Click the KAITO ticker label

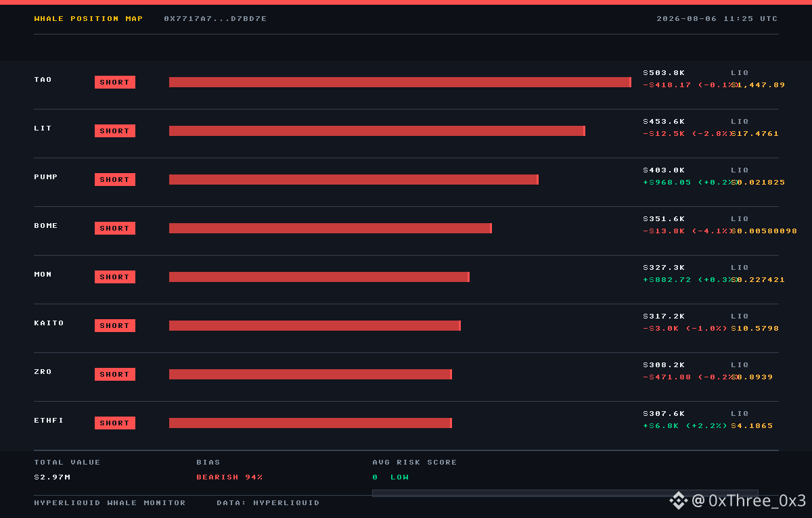click(x=49, y=323)
